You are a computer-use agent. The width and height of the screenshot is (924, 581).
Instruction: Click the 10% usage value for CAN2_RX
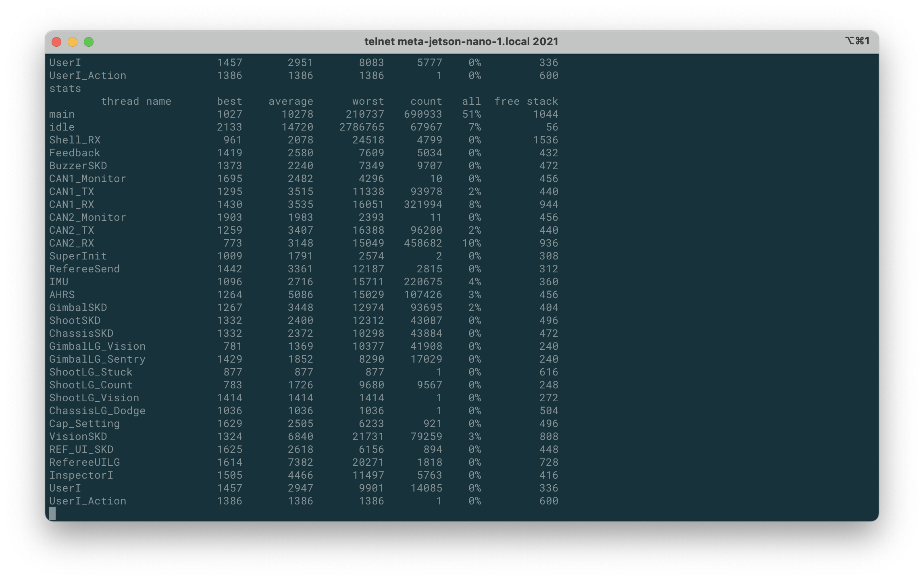(471, 243)
